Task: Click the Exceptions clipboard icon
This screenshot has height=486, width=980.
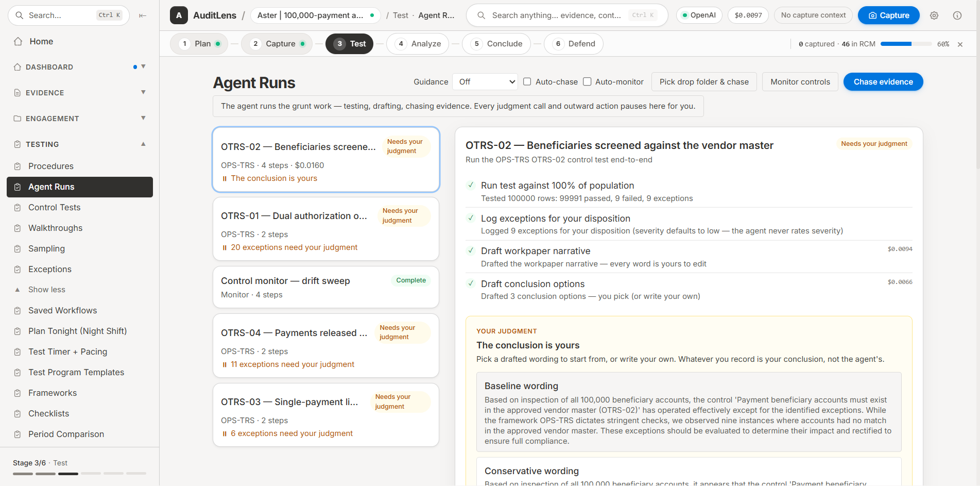Action: pyautogui.click(x=18, y=269)
